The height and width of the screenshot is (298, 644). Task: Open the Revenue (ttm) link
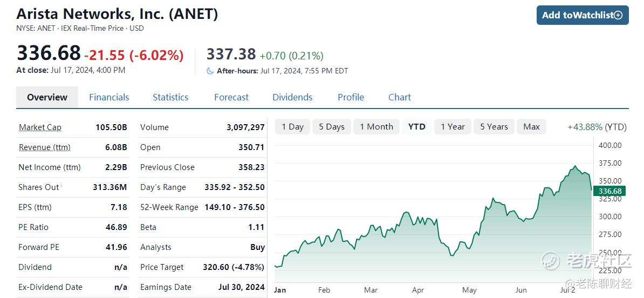[x=44, y=147]
